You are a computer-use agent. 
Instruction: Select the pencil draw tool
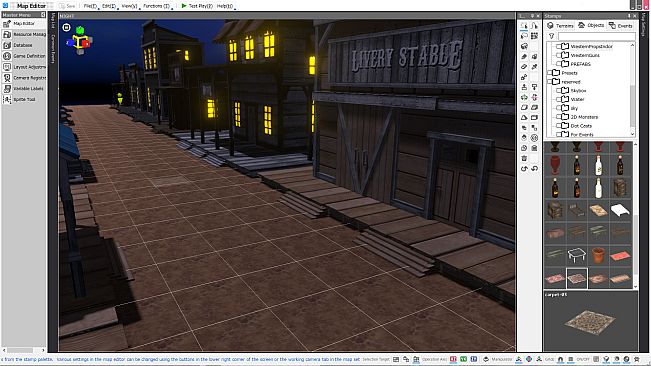(524, 56)
